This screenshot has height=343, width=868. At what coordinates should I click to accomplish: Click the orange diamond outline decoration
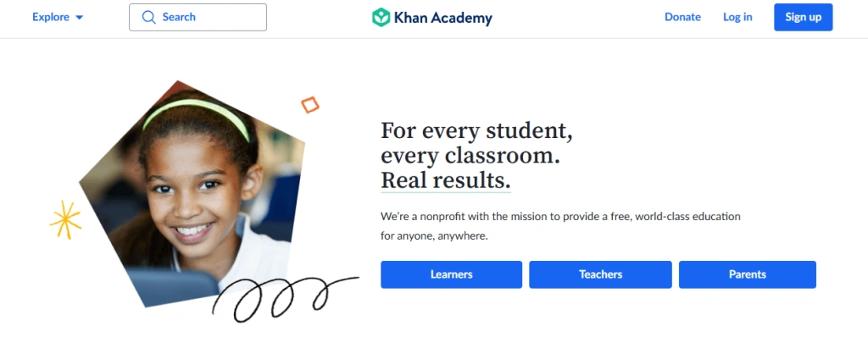click(310, 104)
